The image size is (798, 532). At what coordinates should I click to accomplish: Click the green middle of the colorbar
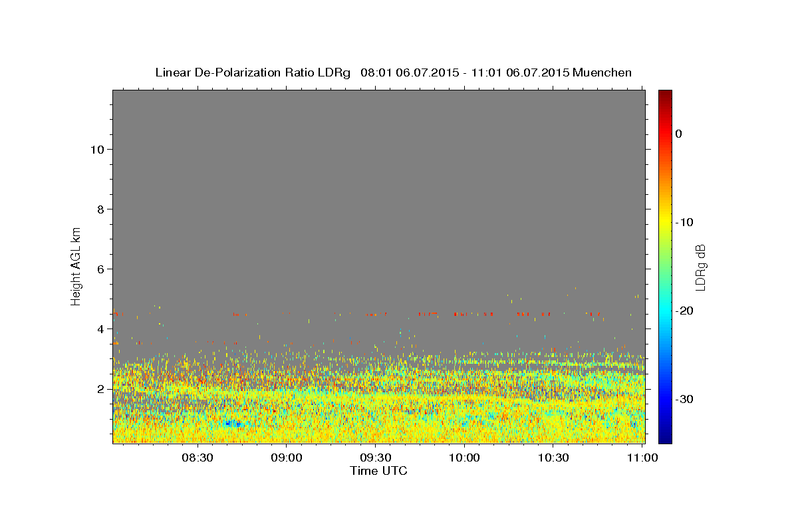[x=665, y=266]
